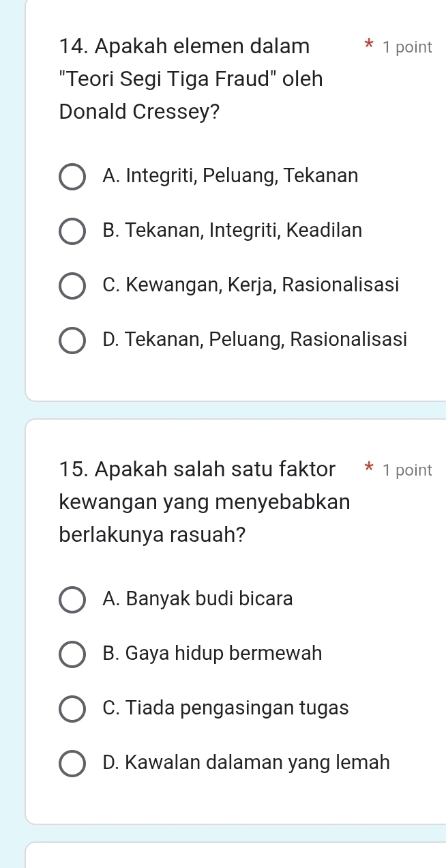Click the text label 'A. Integriti, Peluang, Tekanan'
The image size is (446, 868).
click(230, 176)
